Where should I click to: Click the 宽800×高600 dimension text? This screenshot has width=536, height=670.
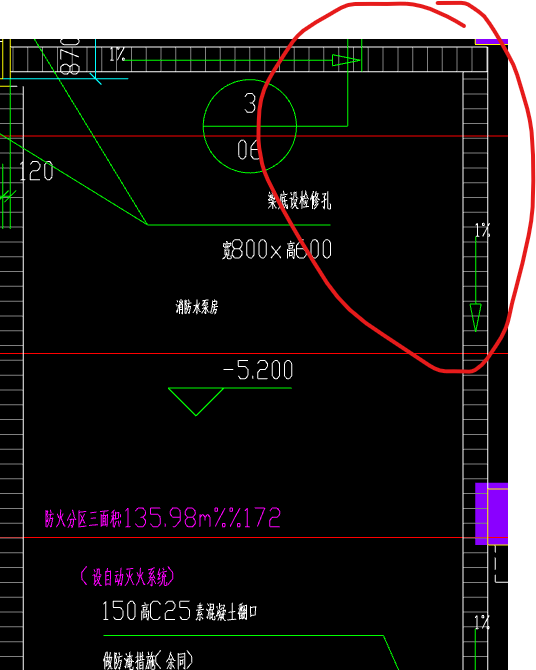[277, 250]
